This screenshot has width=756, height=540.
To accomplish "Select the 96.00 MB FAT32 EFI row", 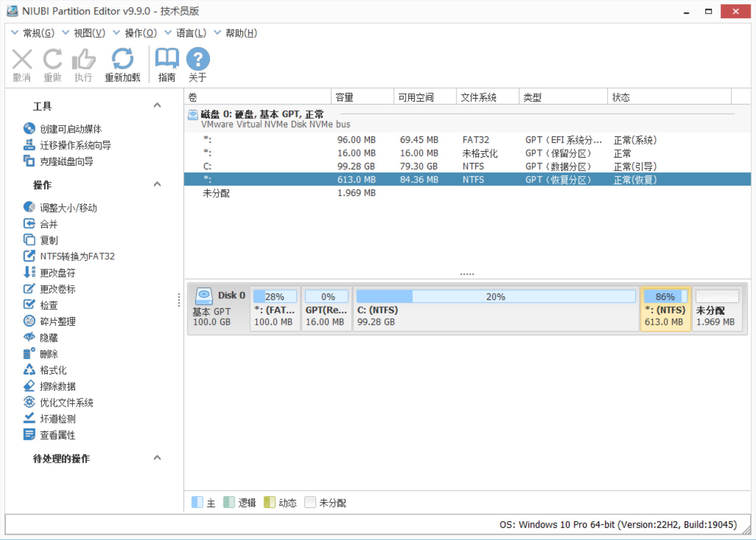I will [x=467, y=140].
